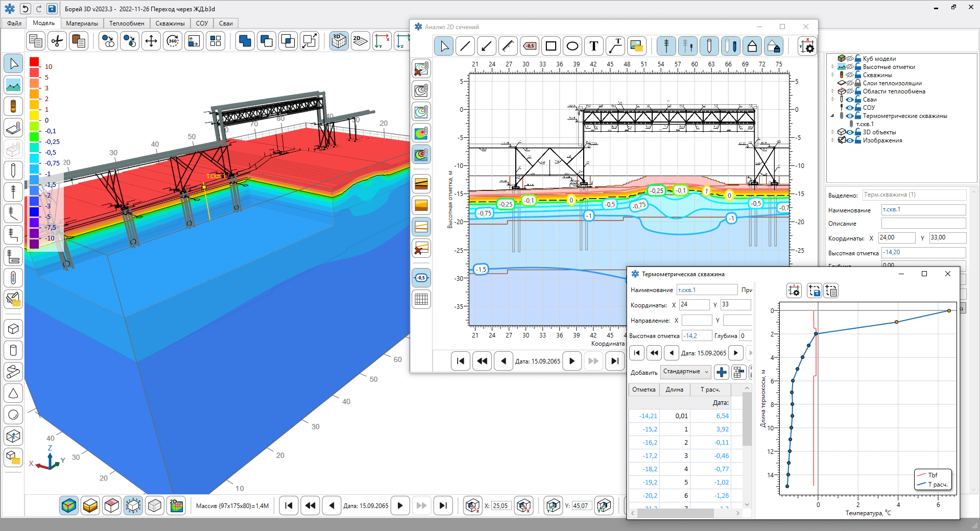Switch to the 3D view mode icon

point(339,41)
